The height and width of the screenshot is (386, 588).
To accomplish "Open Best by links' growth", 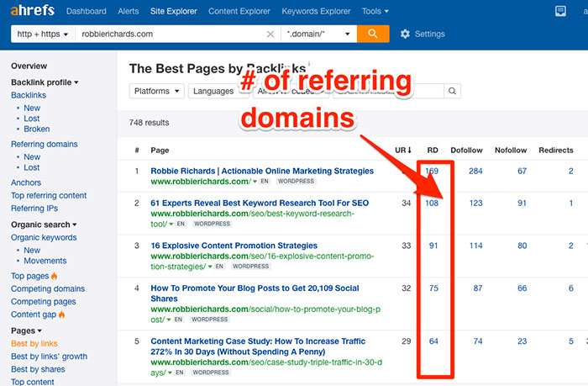I will [x=49, y=357].
